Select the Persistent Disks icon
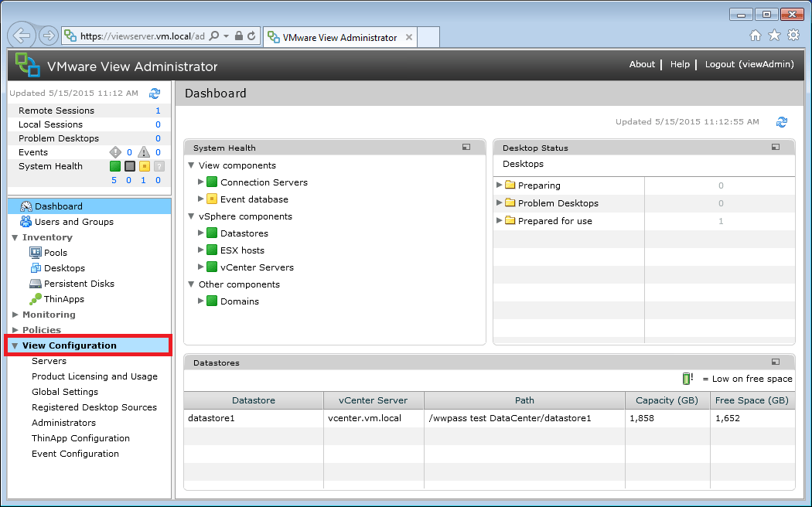Screen dimensions: 812x507 coord(35,283)
